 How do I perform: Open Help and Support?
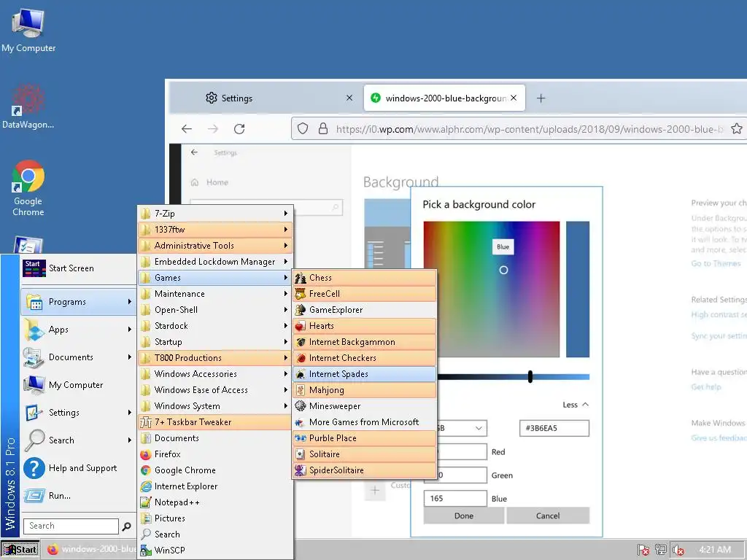tap(78, 468)
